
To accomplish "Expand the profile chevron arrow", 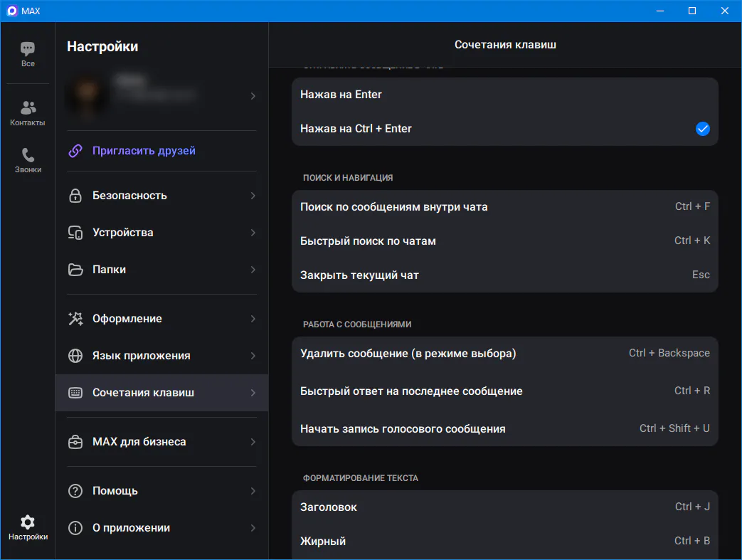I will click(x=253, y=96).
